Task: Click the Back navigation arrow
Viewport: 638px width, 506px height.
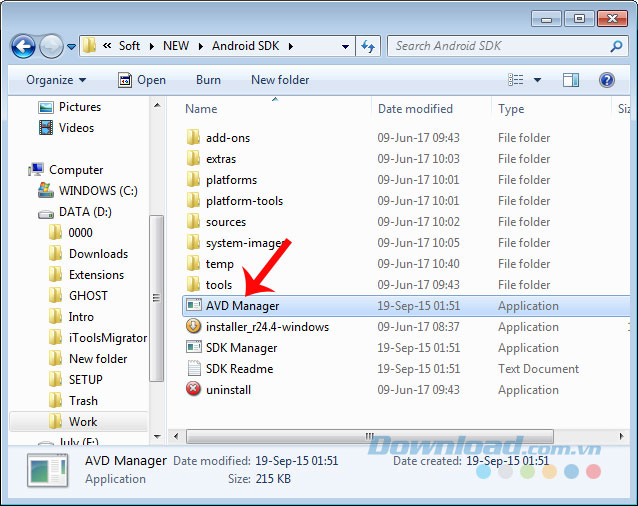Action: (24, 46)
